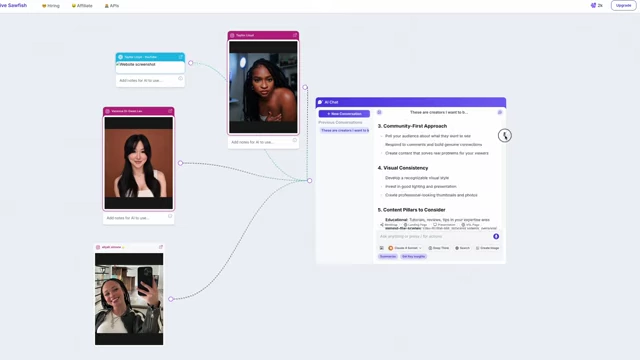
Task: Open external link icon on Taylor Lloyd Instagram card
Action: 295,36
